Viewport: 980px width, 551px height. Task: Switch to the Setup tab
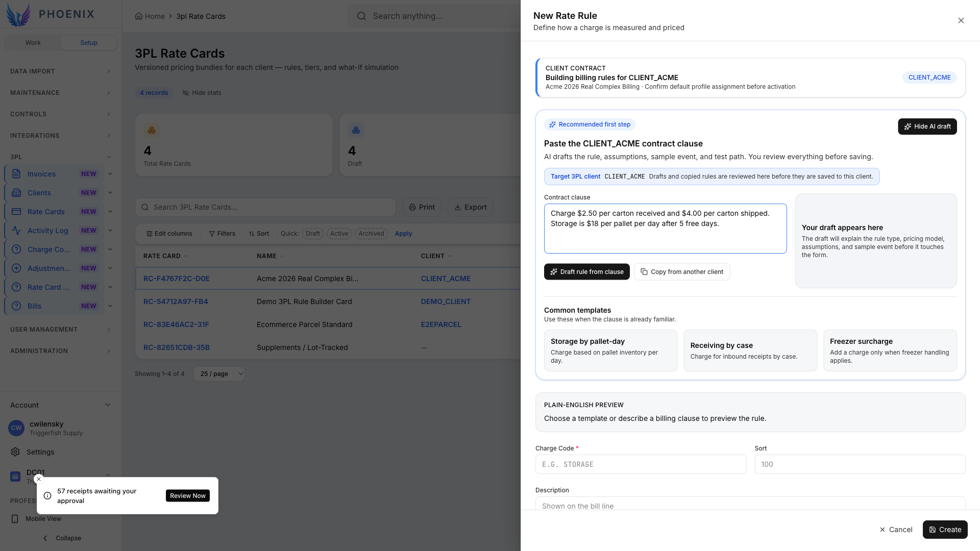pyautogui.click(x=89, y=43)
